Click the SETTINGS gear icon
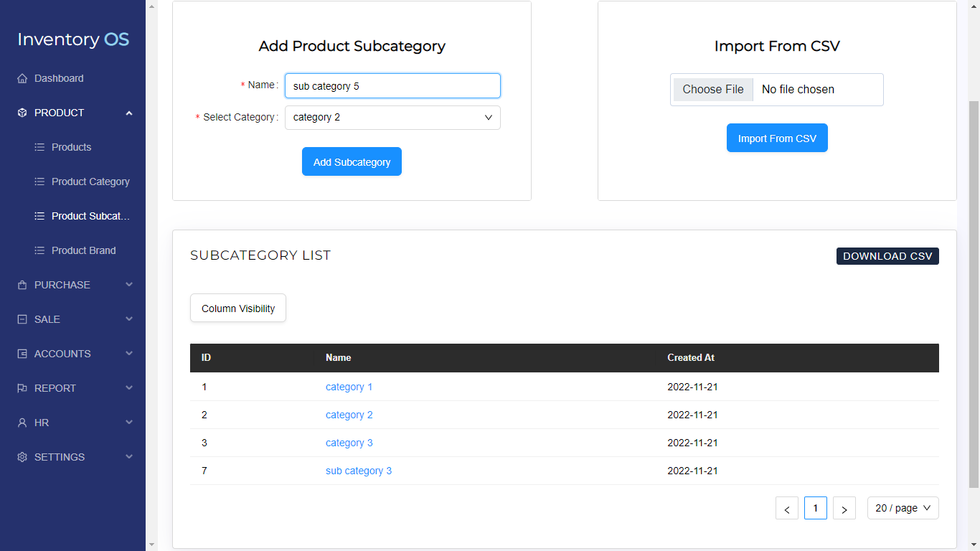 click(x=22, y=457)
